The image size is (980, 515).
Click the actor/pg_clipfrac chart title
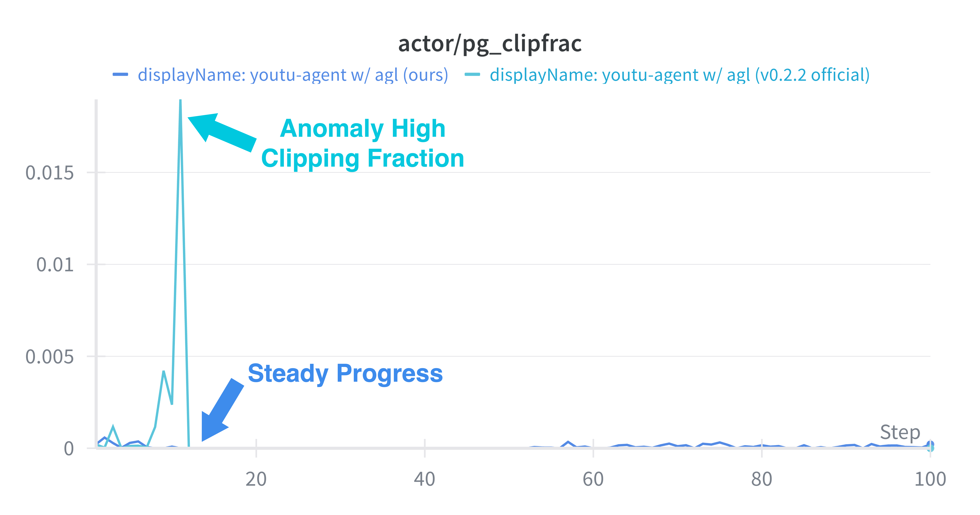[x=490, y=43]
